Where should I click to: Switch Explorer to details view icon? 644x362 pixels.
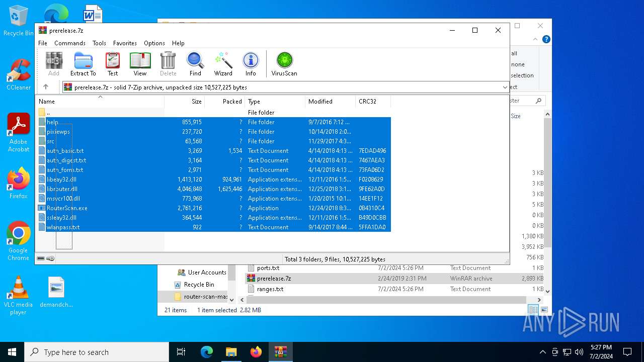[x=533, y=310]
